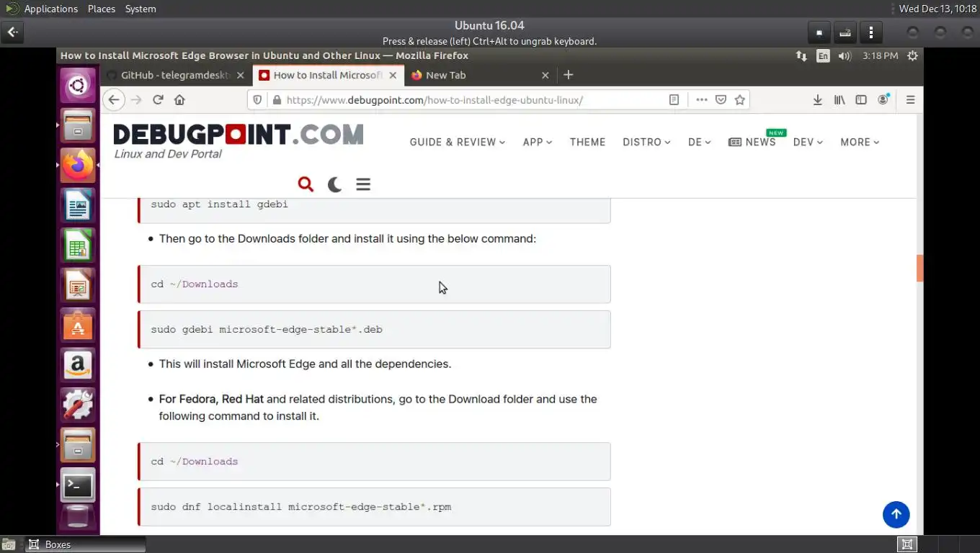Open Applications menu in top panel

click(x=50, y=9)
